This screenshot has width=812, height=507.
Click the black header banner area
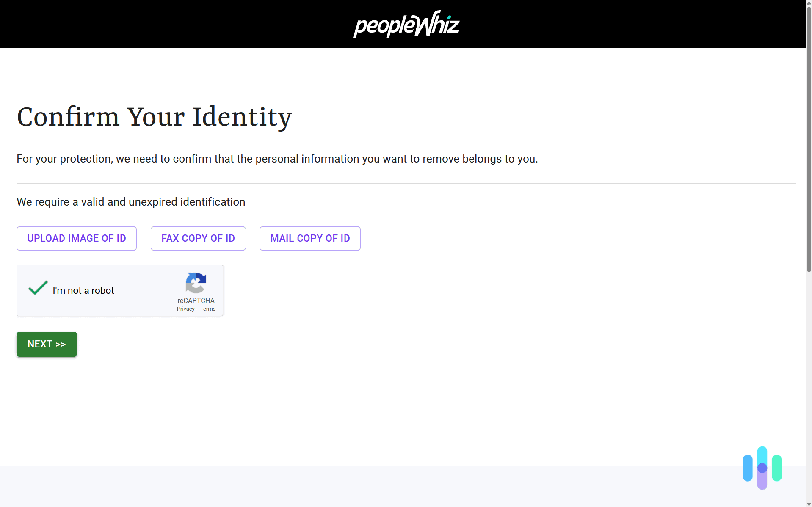[169, 24]
